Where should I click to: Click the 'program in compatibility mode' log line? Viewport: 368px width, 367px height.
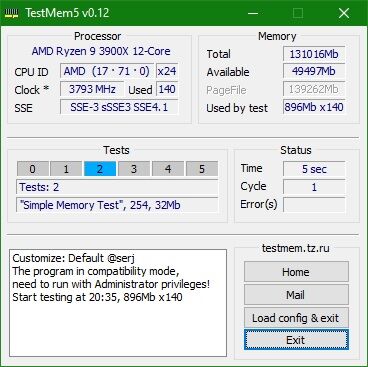point(96,271)
